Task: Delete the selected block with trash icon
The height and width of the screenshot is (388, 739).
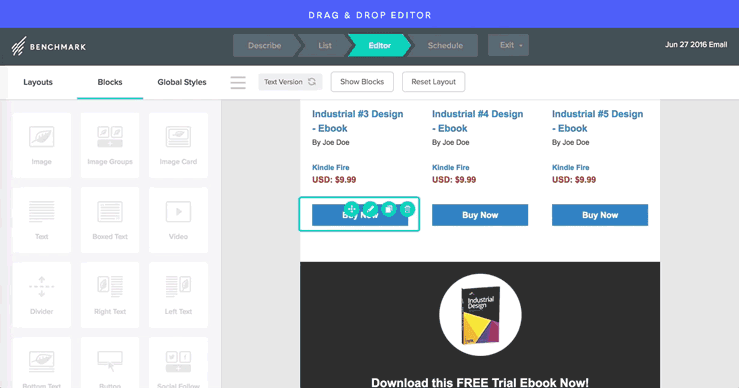Action: (x=407, y=209)
